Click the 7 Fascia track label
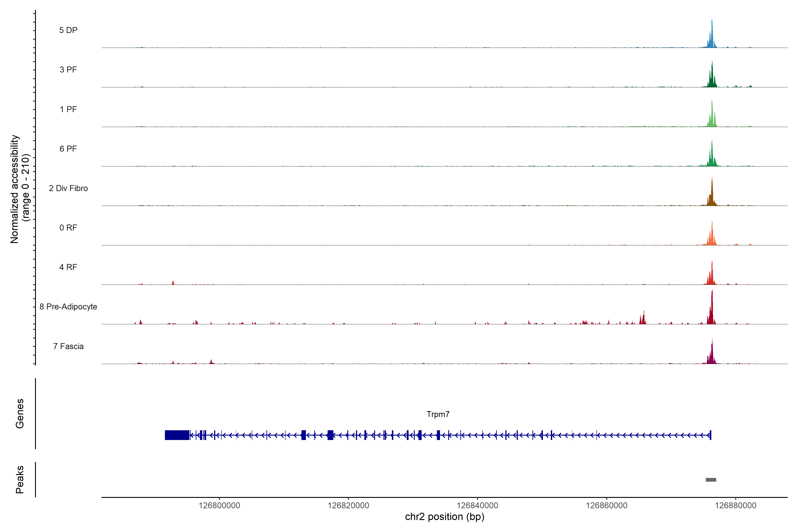 click(x=68, y=346)
